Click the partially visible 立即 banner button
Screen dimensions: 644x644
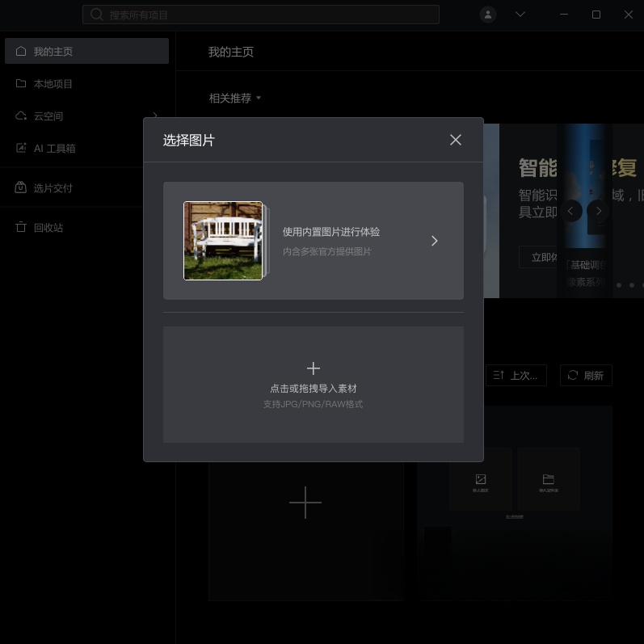(538, 257)
